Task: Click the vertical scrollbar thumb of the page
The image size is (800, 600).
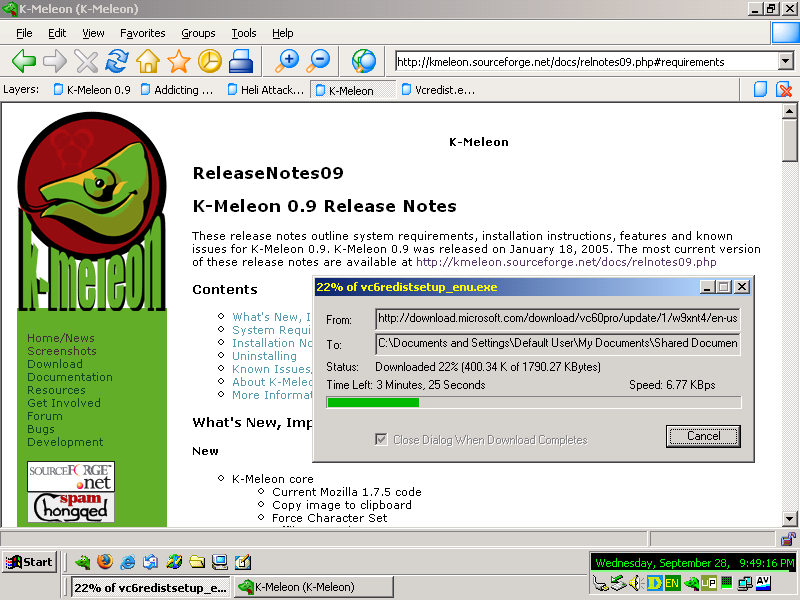Action: 789,140
